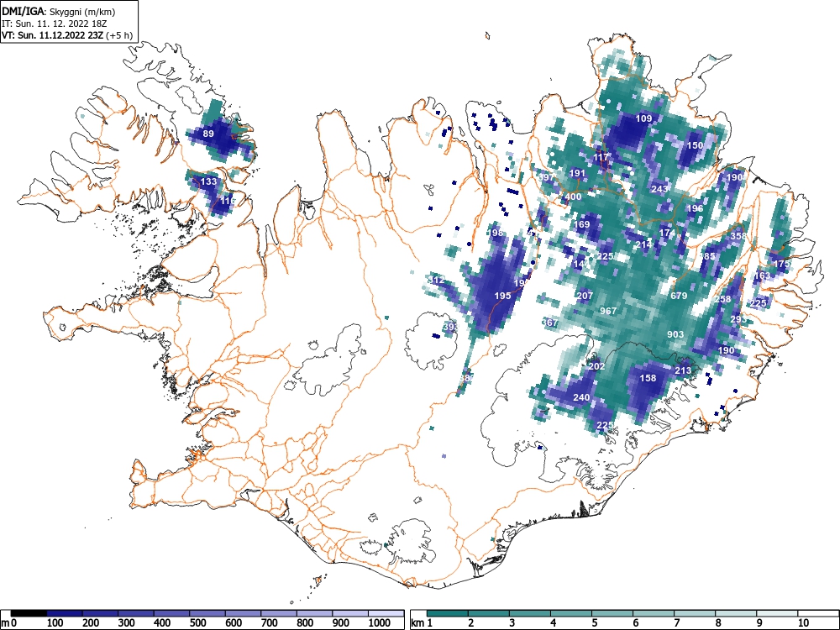Click the 10 label in km legend
Image resolution: width=840 pixels, height=630 pixels.
[x=803, y=623]
